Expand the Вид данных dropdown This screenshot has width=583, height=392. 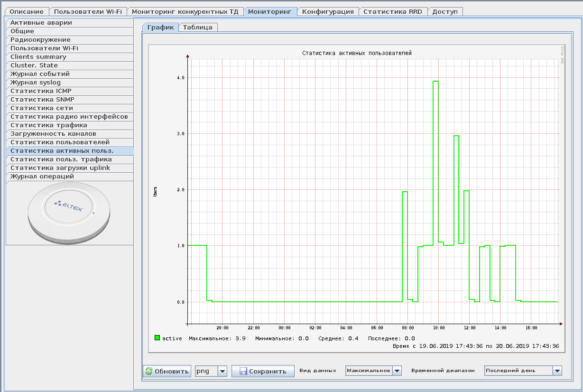(397, 371)
